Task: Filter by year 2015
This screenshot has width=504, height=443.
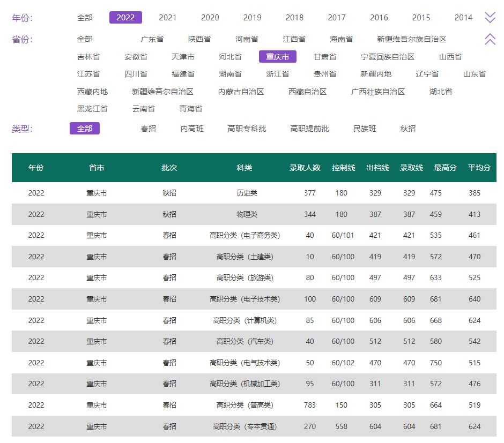Action: 421,18
